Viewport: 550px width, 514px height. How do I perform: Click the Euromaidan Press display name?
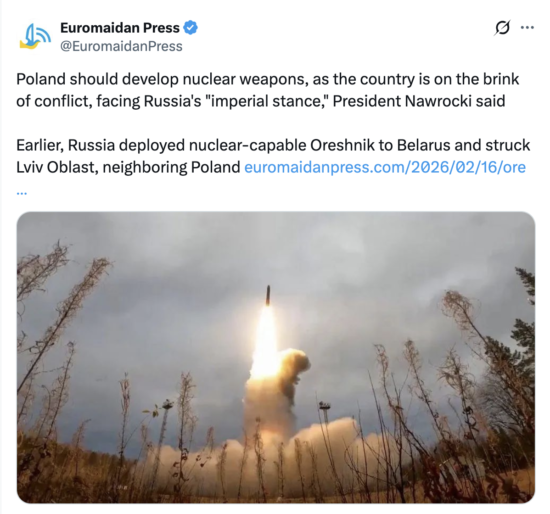click(120, 28)
